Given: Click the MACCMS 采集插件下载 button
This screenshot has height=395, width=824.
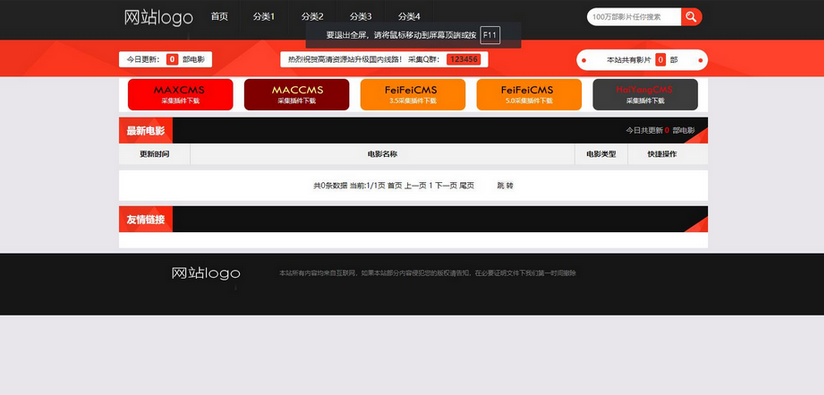Looking at the screenshot, I should (x=296, y=95).
